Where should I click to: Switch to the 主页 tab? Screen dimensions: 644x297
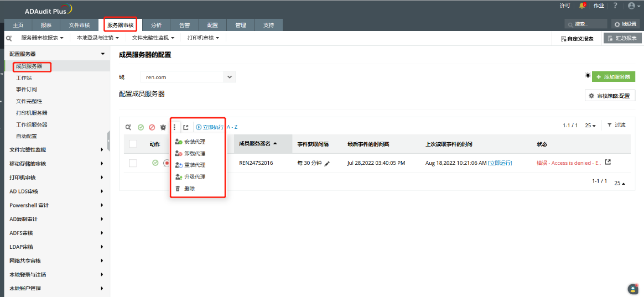click(18, 25)
